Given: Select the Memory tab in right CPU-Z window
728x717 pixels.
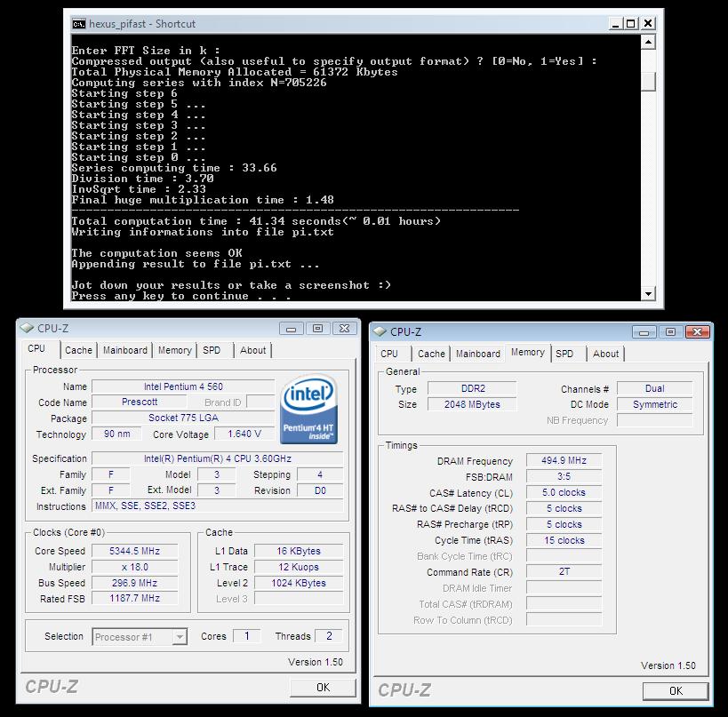Looking at the screenshot, I should (x=528, y=353).
